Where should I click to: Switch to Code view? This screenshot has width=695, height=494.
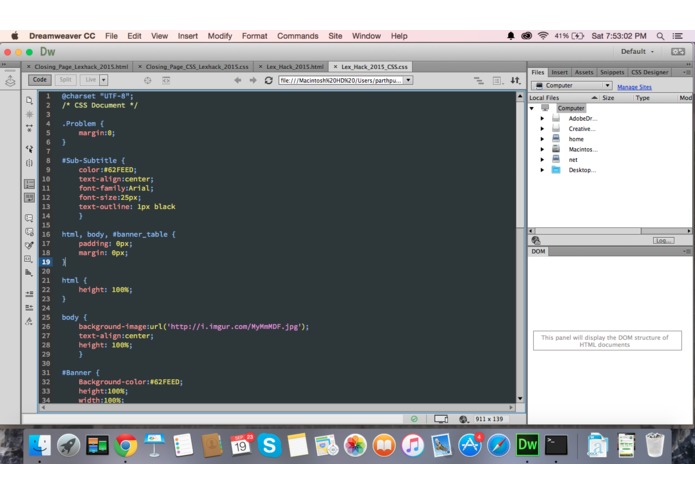click(39, 80)
